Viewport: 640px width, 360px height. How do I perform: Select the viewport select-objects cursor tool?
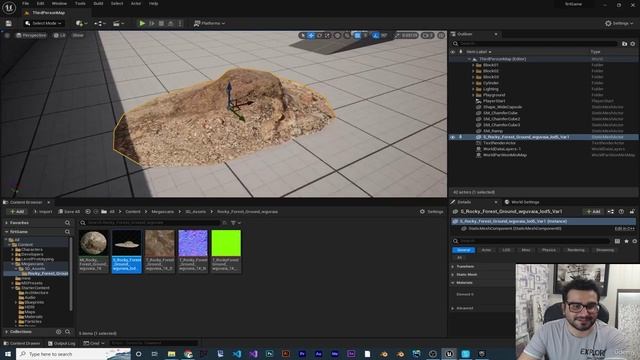[302, 36]
